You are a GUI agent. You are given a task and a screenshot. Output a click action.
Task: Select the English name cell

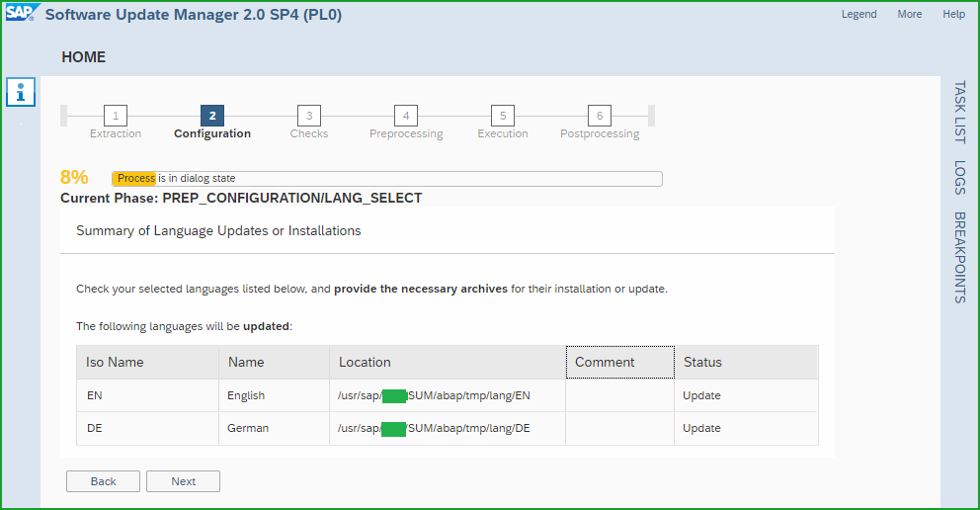[274, 395]
